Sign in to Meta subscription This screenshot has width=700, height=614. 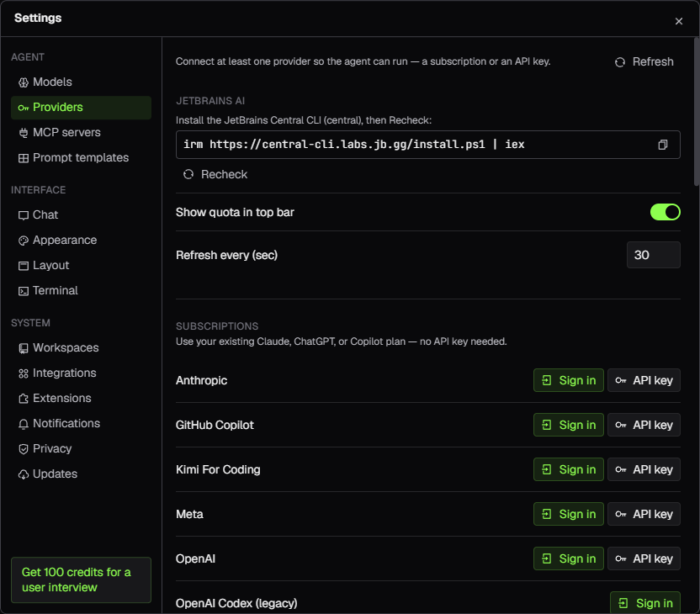[x=568, y=514]
